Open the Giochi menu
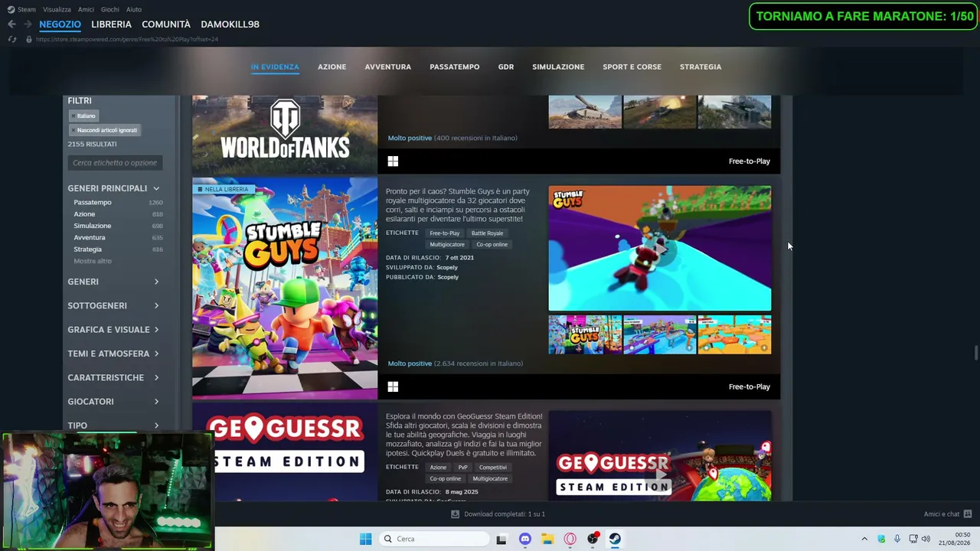The image size is (980, 551). click(x=110, y=10)
